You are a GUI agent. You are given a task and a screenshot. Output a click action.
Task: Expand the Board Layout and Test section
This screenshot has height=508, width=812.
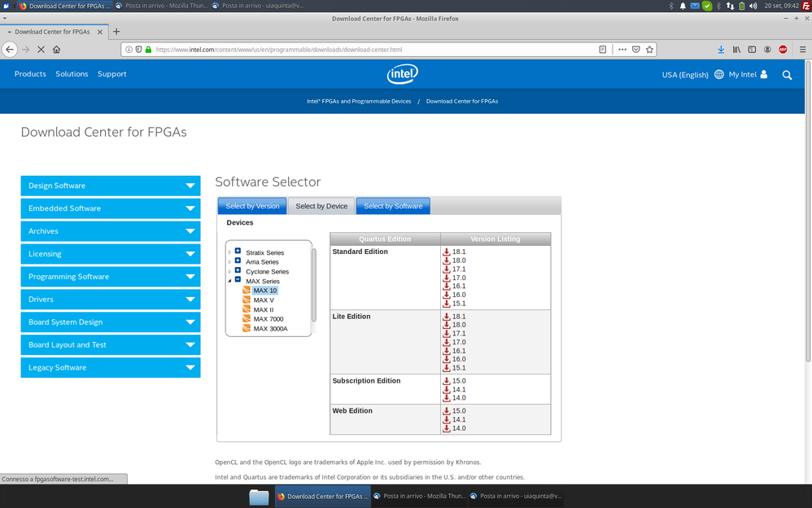click(x=111, y=344)
